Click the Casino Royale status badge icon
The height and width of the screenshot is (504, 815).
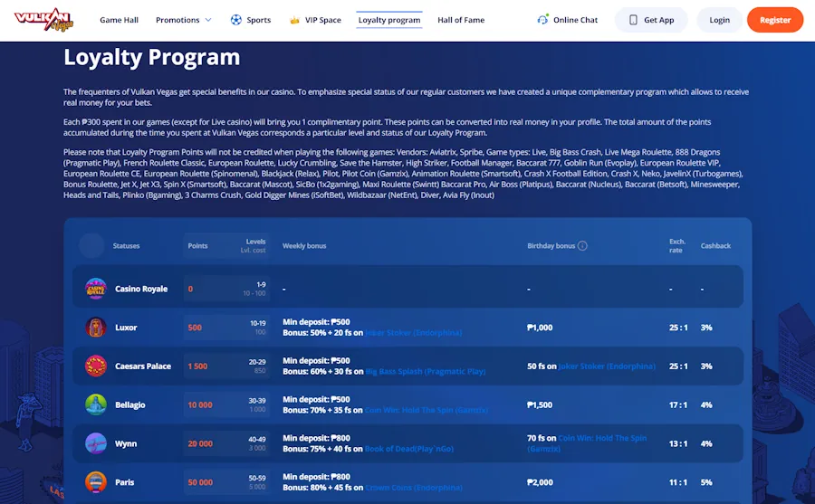pyautogui.click(x=96, y=289)
